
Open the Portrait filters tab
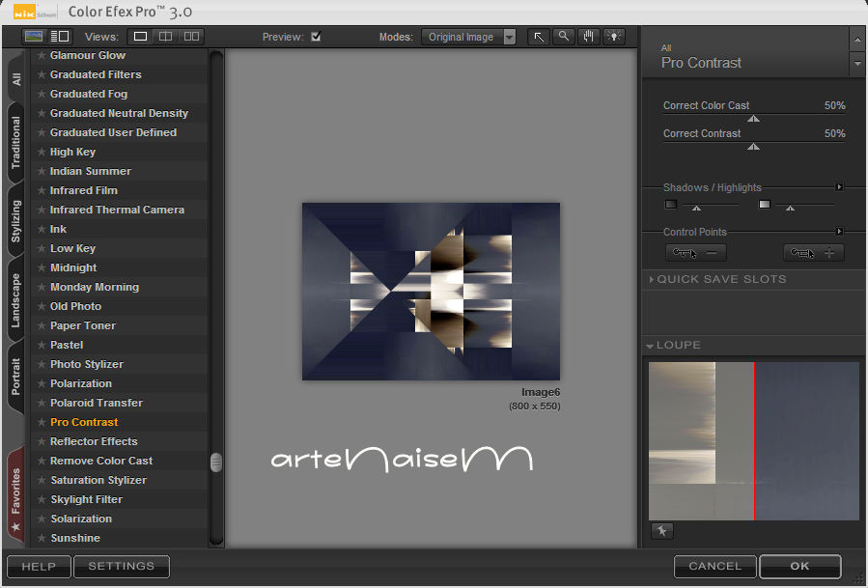(x=16, y=377)
